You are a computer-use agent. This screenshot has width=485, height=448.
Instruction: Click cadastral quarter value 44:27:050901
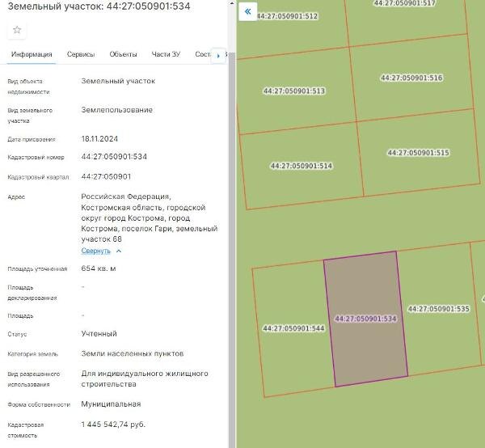pos(106,176)
